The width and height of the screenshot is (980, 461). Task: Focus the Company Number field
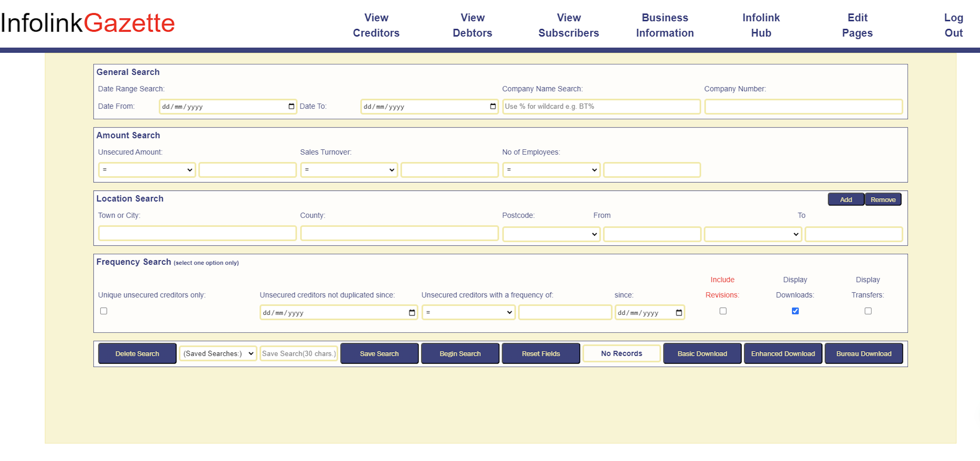803,107
